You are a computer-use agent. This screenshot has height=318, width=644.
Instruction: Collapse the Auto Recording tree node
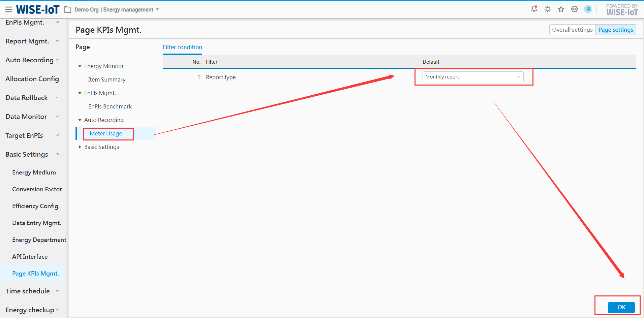click(80, 120)
